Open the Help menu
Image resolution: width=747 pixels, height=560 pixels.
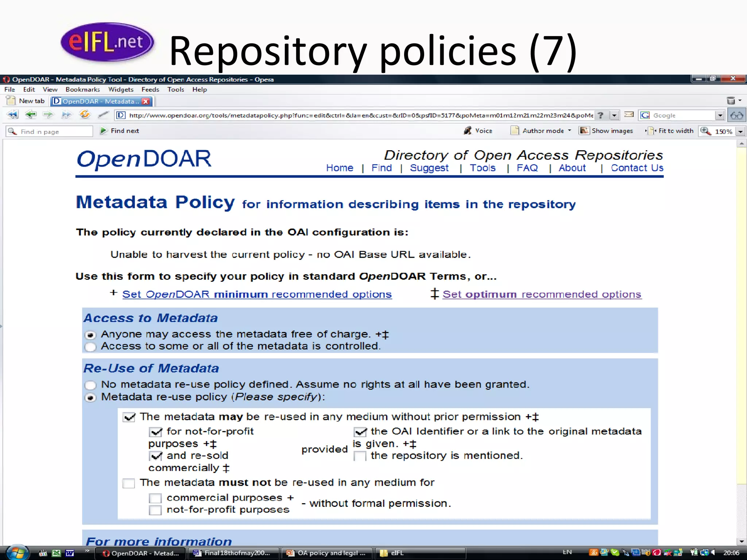(200, 89)
